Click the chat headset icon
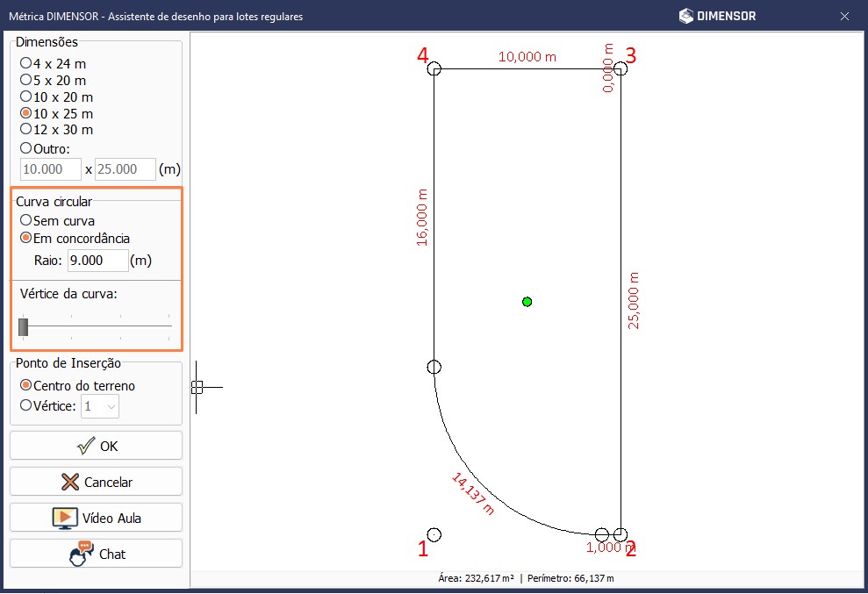This screenshot has height=594, width=868. point(81,555)
